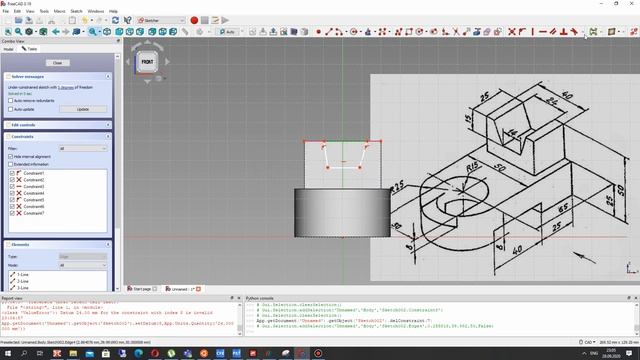Image resolution: width=640 pixels, height=360 pixels.
Task: Open the macros editor icon
Action: pos(215,20)
